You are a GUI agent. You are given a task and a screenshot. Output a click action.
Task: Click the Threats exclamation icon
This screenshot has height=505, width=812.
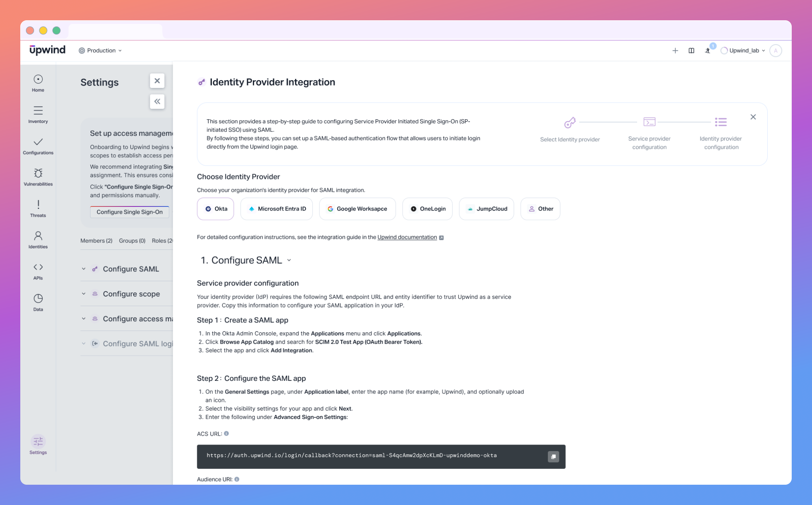point(38,208)
